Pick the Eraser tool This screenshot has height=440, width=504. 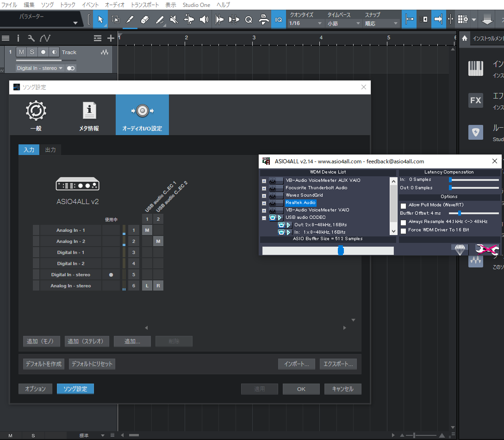(145, 19)
